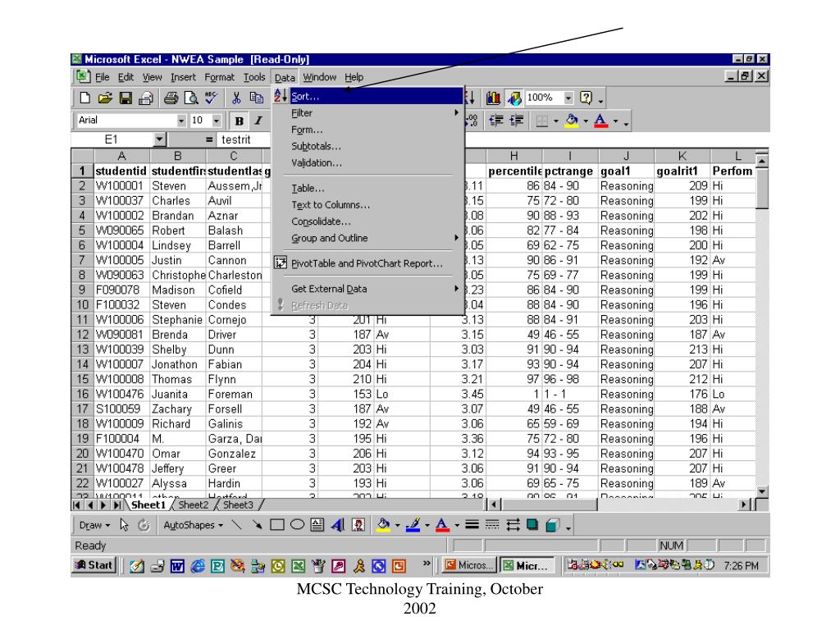The height and width of the screenshot is (630, 840).
Task: Open the Draw menu dropdown
Action: [x=94, y=526]
